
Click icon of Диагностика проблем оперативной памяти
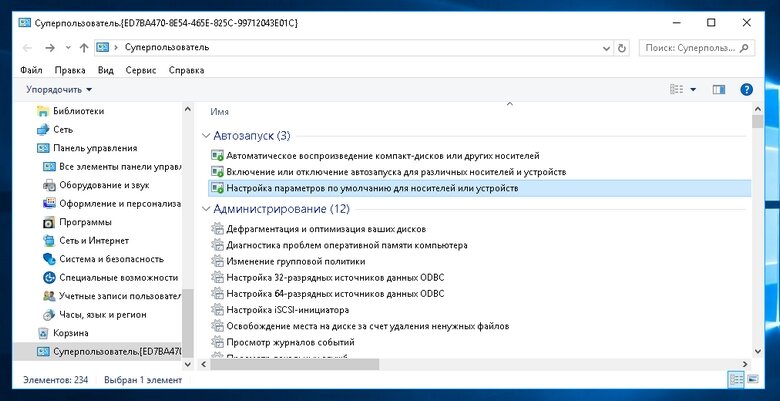(x=217, y=245)
